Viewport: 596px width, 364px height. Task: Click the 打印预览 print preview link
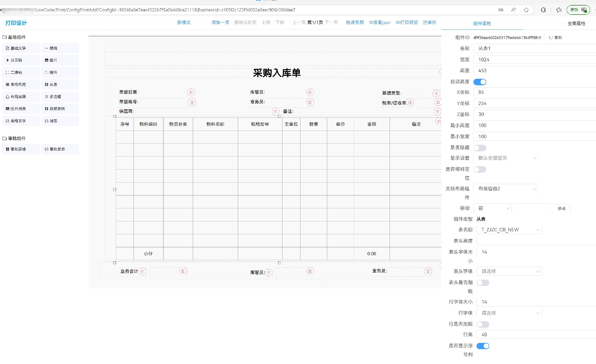(x=407, y=23)
